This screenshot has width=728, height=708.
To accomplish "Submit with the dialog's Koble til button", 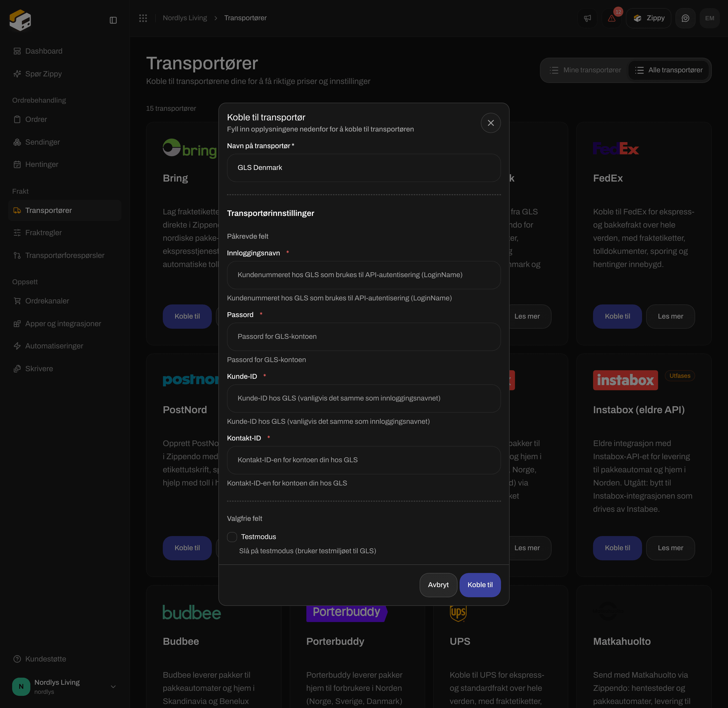I will point(480,585).
